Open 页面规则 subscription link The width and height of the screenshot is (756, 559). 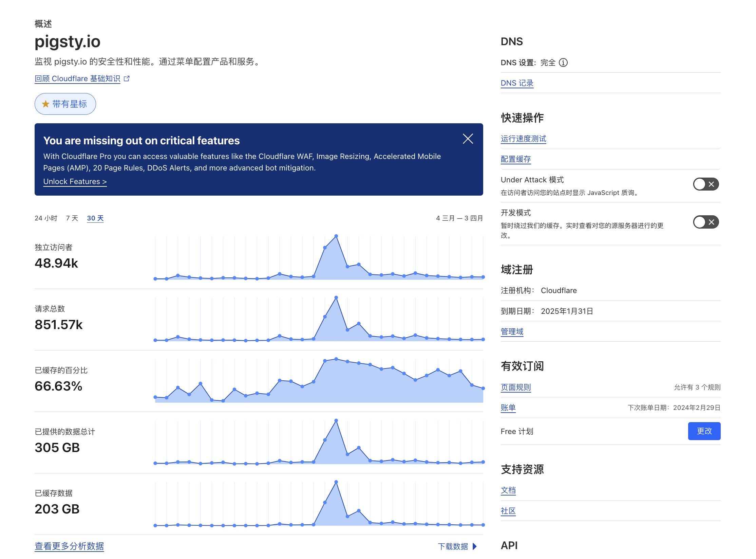pos(515,387)
